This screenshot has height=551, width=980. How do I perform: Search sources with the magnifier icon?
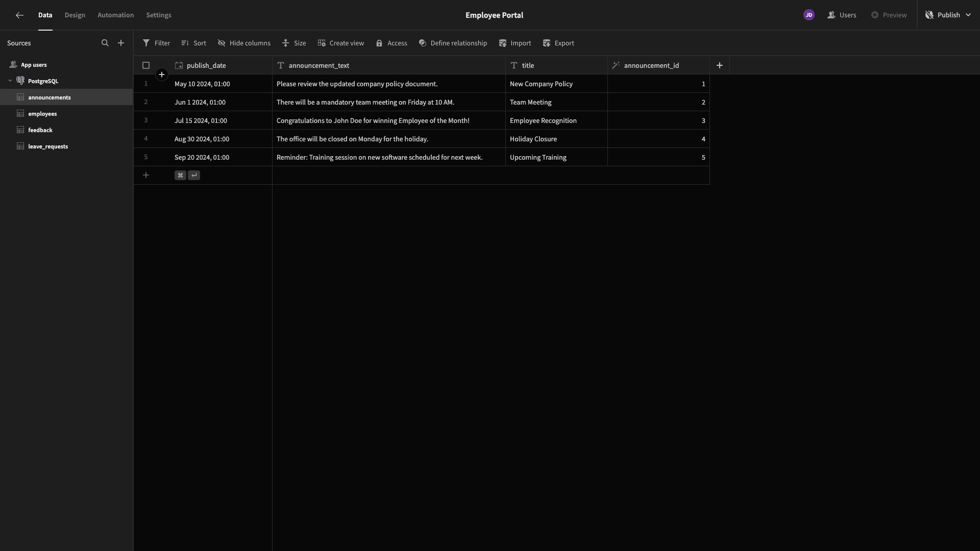click(x=105, y=43)
